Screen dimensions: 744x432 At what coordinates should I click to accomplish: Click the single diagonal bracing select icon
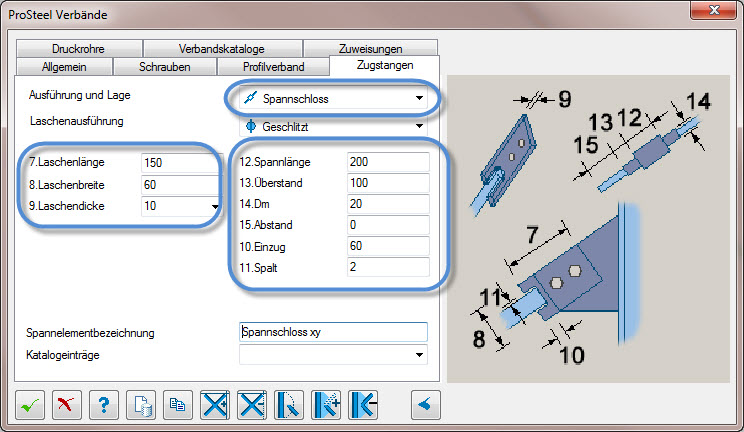click(x=289, y=405)
